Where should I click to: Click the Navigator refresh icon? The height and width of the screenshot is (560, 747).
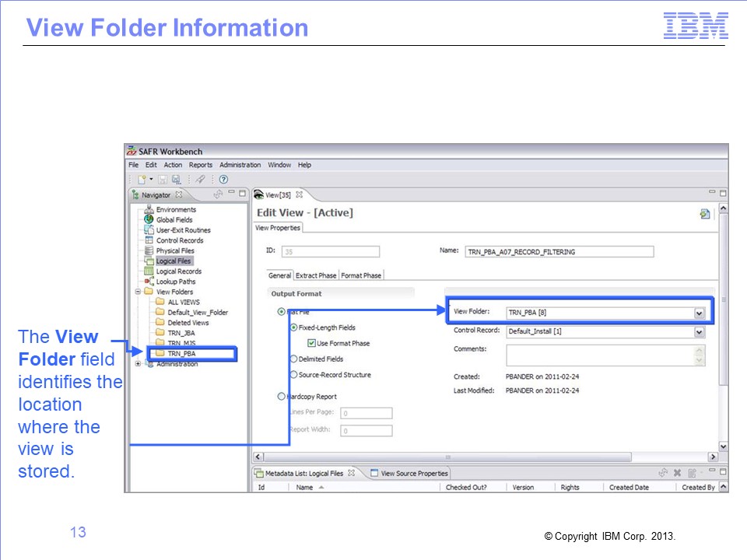[218, 194]
